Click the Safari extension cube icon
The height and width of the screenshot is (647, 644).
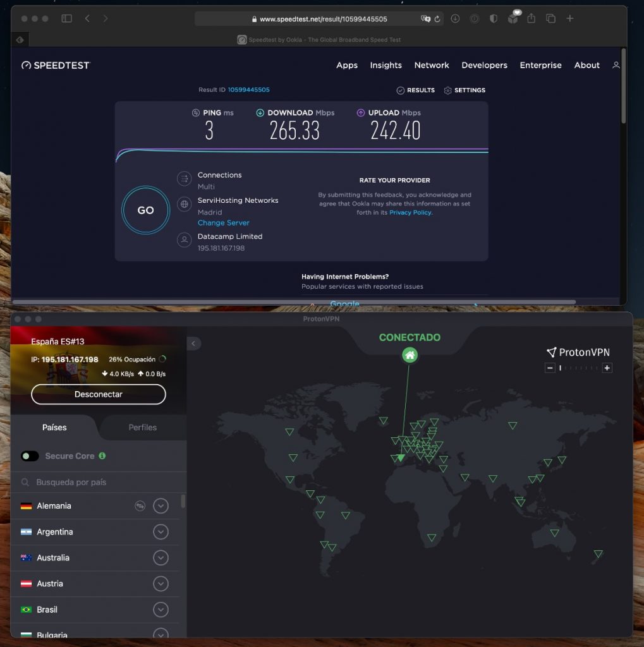pyautogui.click(x=513, y=18)
